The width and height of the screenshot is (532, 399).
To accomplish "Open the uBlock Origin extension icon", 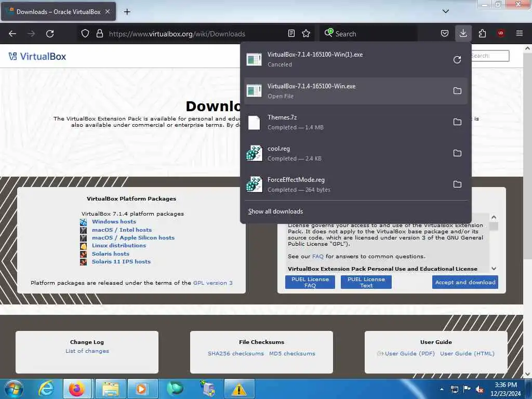I will click(501, 34).
